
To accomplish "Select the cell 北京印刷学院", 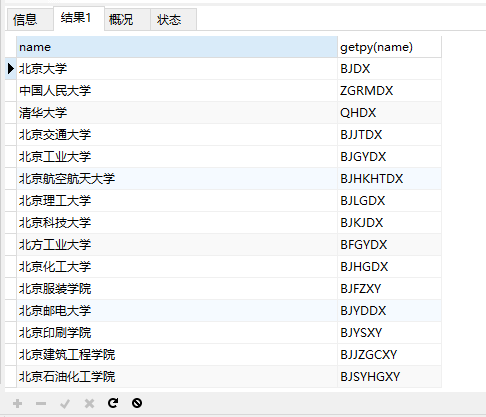I will (x=177, y=333).
